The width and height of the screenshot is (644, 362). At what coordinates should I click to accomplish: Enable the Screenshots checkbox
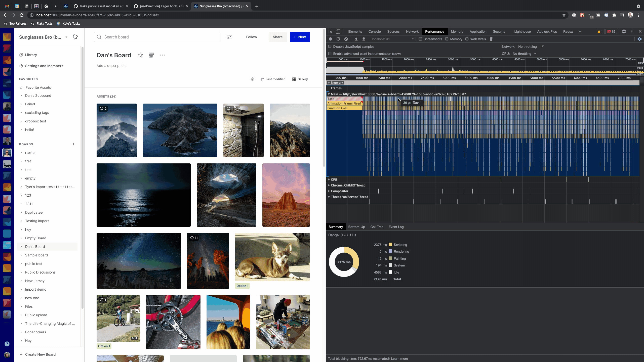(420, 39)
